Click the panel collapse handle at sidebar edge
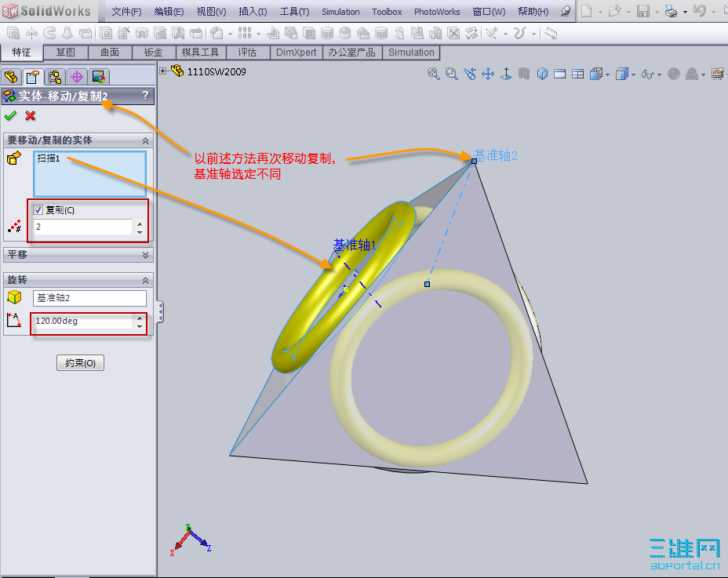 coord(160,312)
